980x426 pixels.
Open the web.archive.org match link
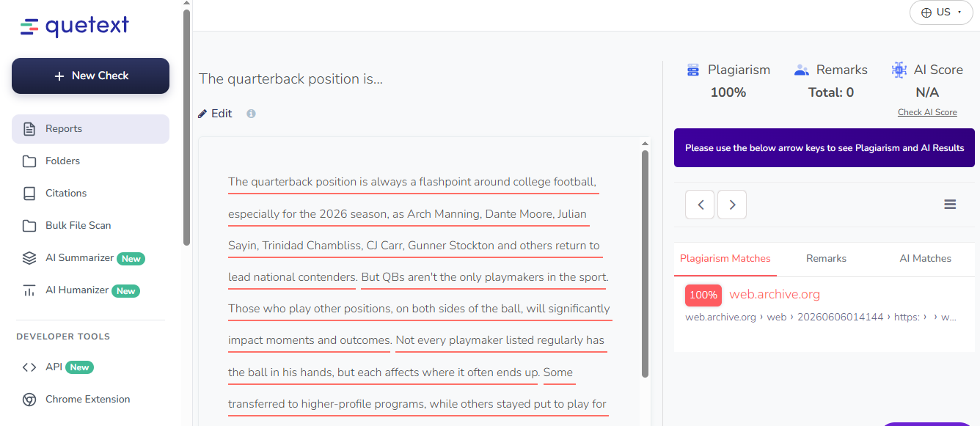[775, 295]
